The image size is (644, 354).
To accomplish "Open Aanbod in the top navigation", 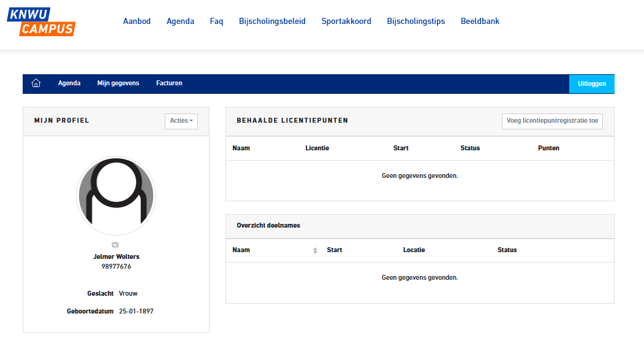I will (137, 21).
